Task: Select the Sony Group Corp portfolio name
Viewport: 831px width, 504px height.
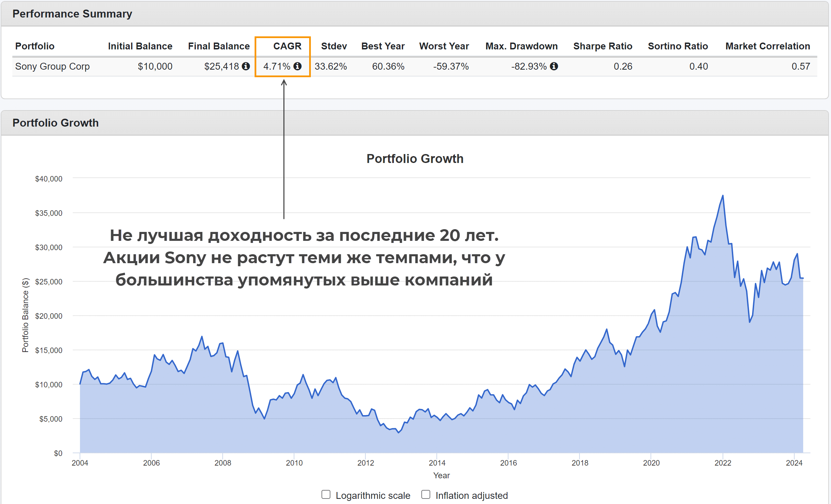Action: point(52,66)
